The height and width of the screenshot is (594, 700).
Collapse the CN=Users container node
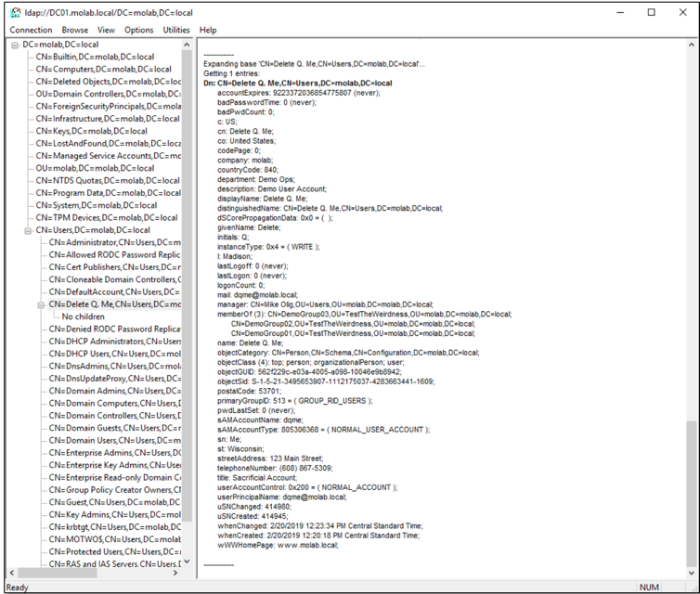(x=28, y=230)
